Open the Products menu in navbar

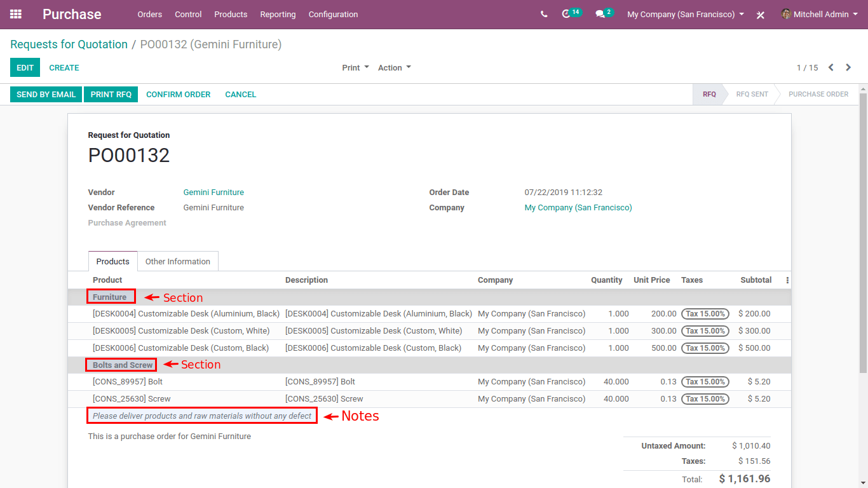[x=231, y=14]
